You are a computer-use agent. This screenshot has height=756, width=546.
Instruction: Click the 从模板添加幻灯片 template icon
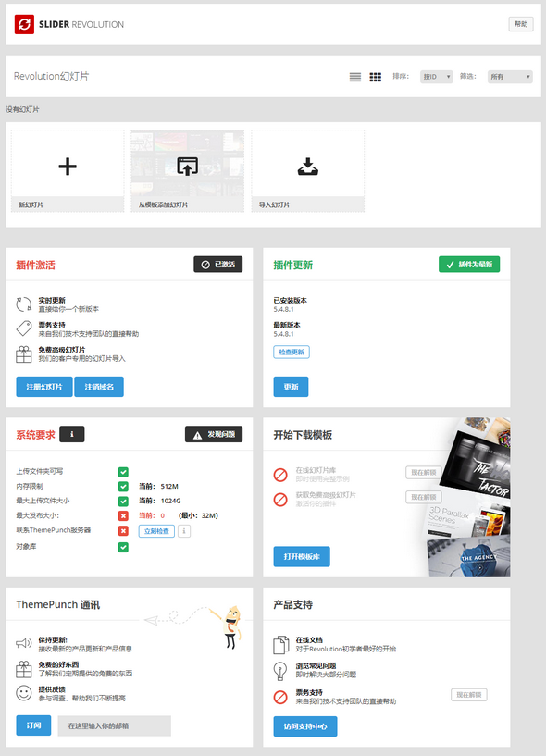coord(187,167)
